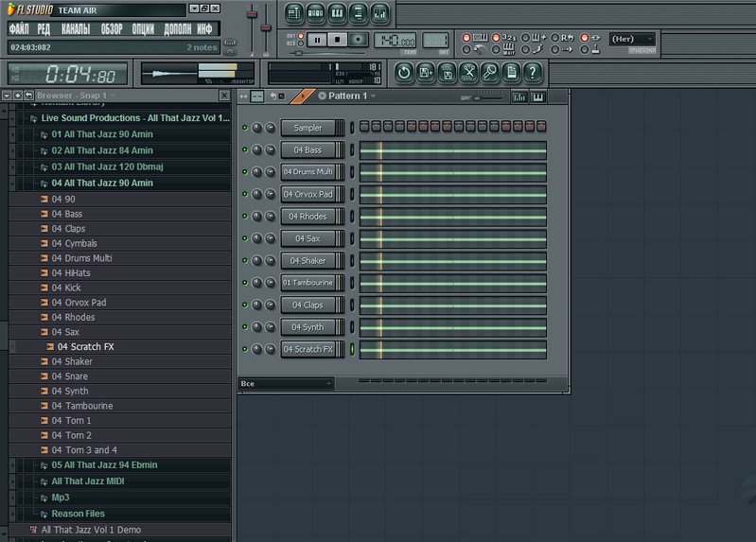
Task: Select 04 Kick sample in the browser
Action: coord(66,288)
